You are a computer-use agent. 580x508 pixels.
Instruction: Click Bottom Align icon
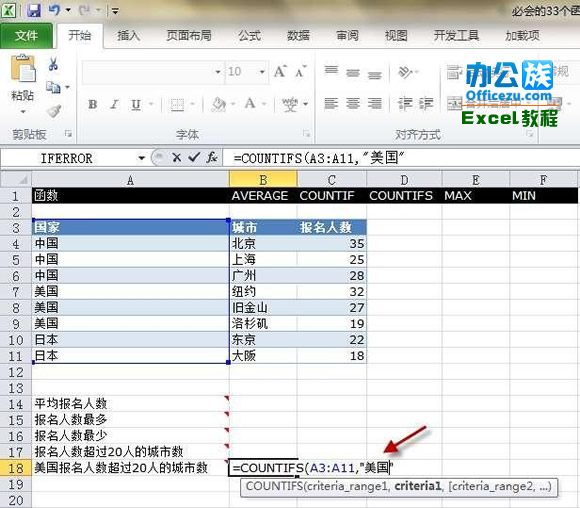375,74
